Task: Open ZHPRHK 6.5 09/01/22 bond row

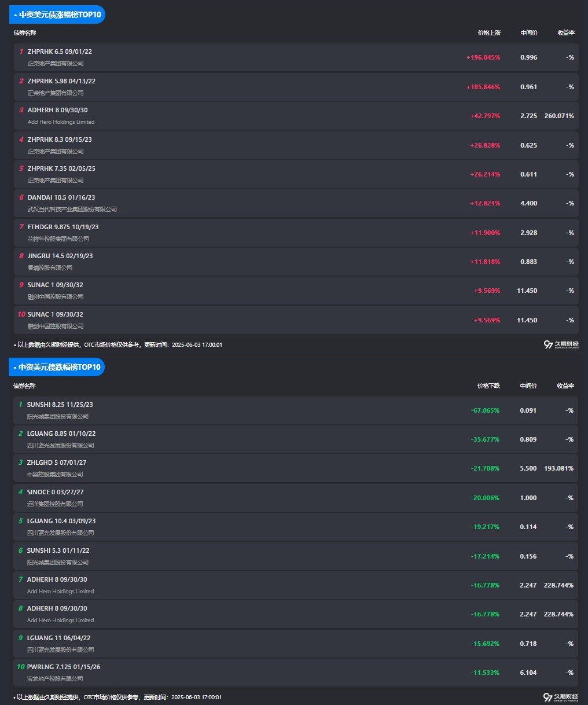Action: point(60,52)
